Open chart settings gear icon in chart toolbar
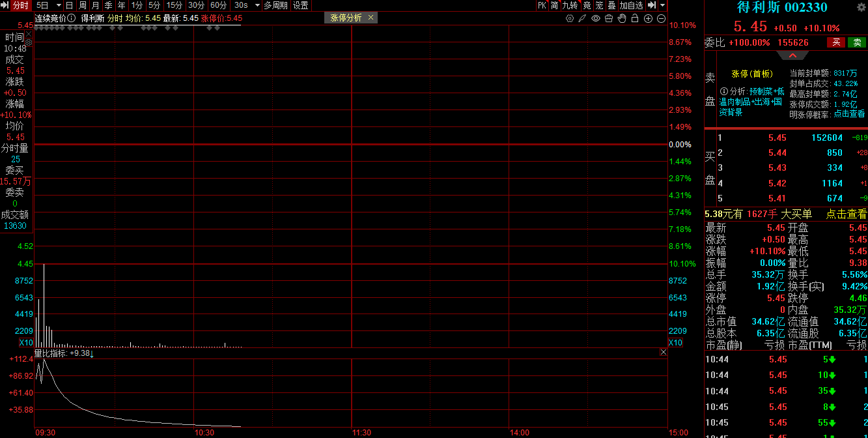868x438 pixels. click(570, 18)
